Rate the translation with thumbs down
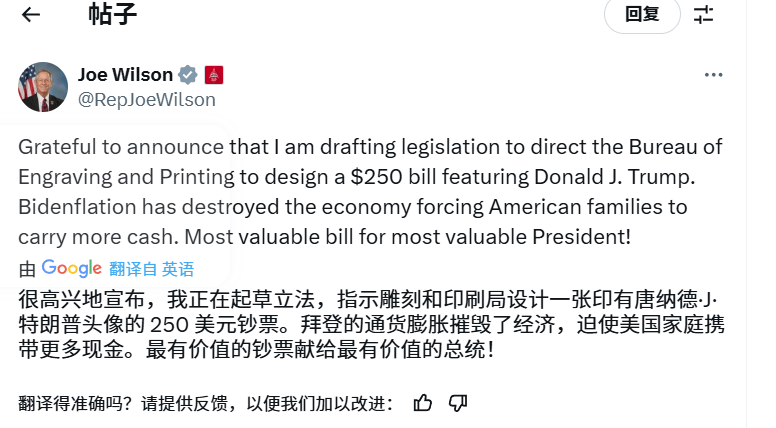Screen dimensions: 776x428 [x=458, y=403]
